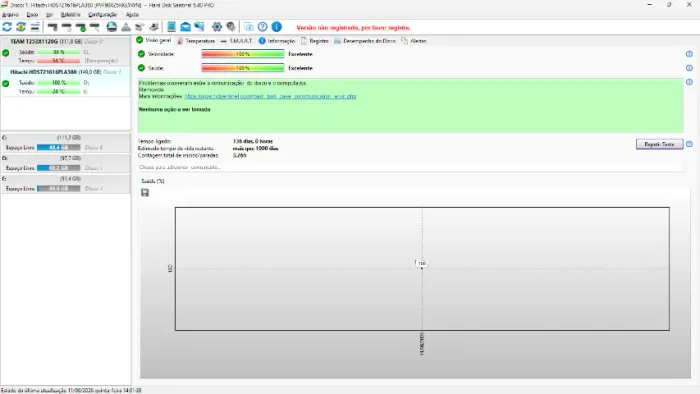Viewport: 700px width, 394px height.
Task: Click the plain dark disk test toolbar icon
Action: (x=52, y=27)
